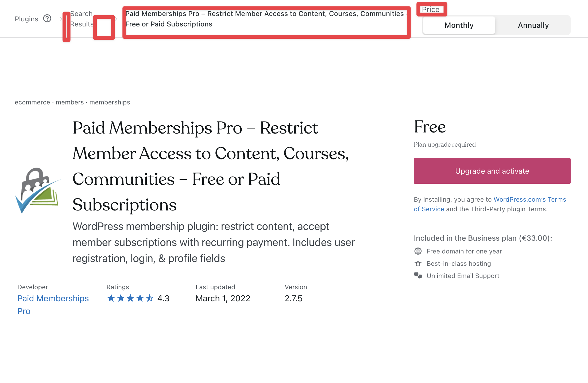Click the star rating icons
588x383 pixels.
130,298
